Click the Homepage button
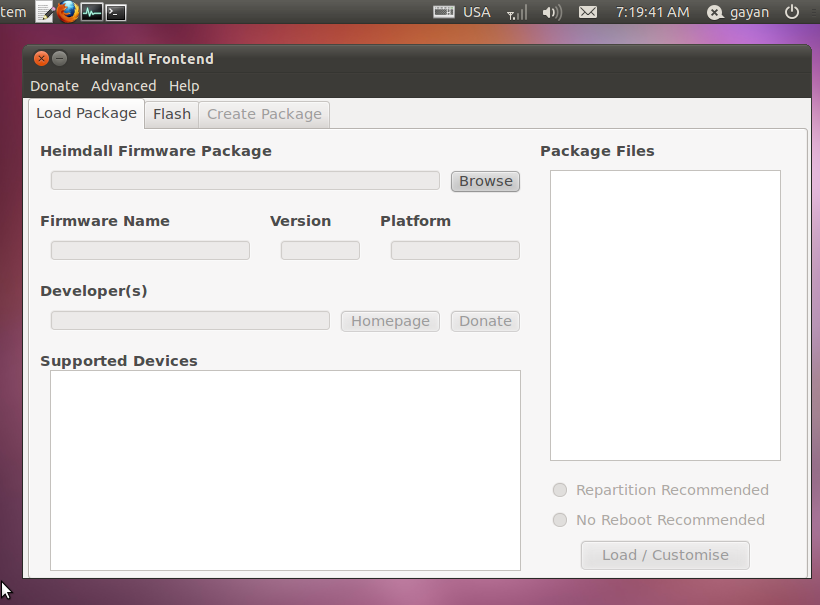 (390, 321)
